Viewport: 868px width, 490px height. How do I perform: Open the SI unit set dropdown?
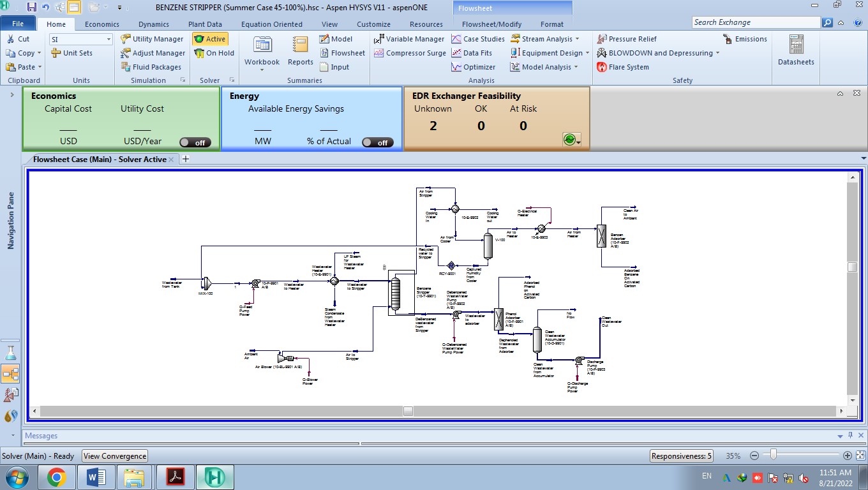108,40
